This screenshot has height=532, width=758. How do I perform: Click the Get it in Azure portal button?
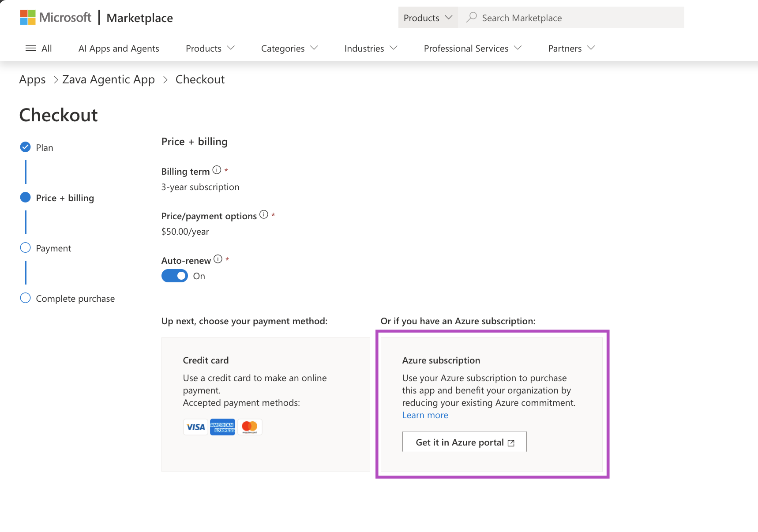[464, 442]
